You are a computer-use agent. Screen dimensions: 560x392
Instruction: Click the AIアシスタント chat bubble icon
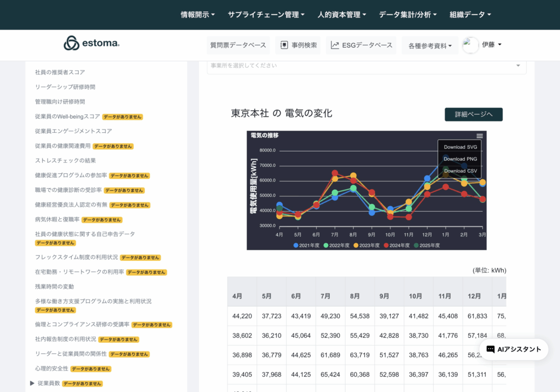pyautogui.click(x=491, y=349)
